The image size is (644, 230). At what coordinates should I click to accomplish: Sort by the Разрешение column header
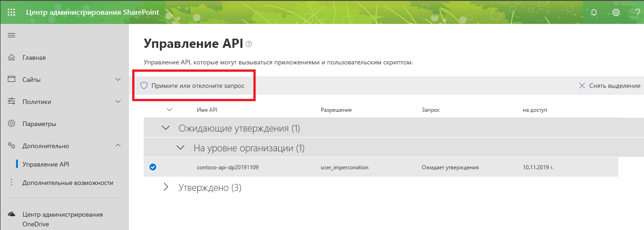(x=336, y=110)
